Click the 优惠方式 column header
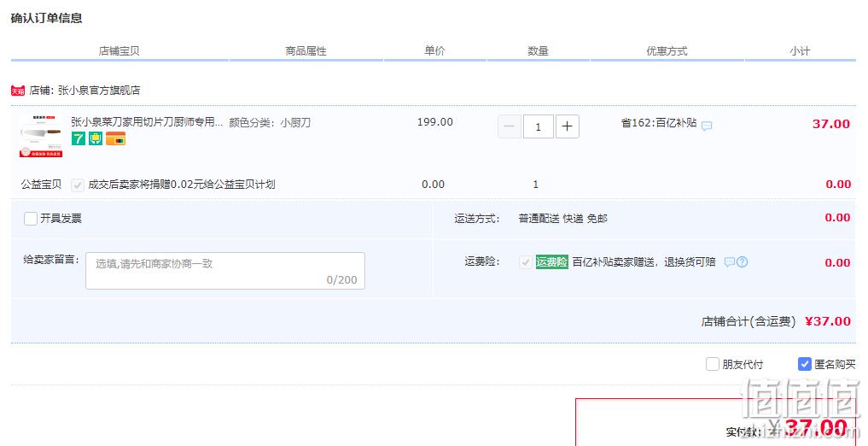Image resolution: width=868 pixels, height=446 pixels. (667, 51)
